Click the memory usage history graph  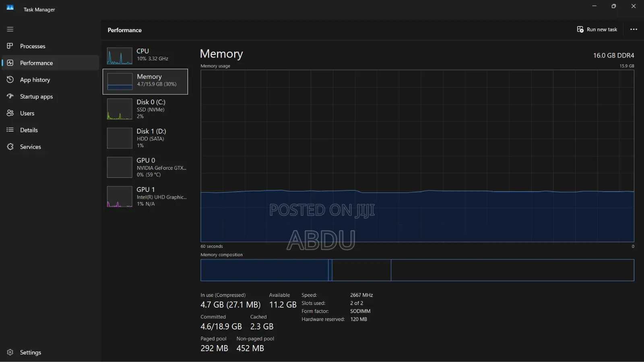tap(417, 156)
